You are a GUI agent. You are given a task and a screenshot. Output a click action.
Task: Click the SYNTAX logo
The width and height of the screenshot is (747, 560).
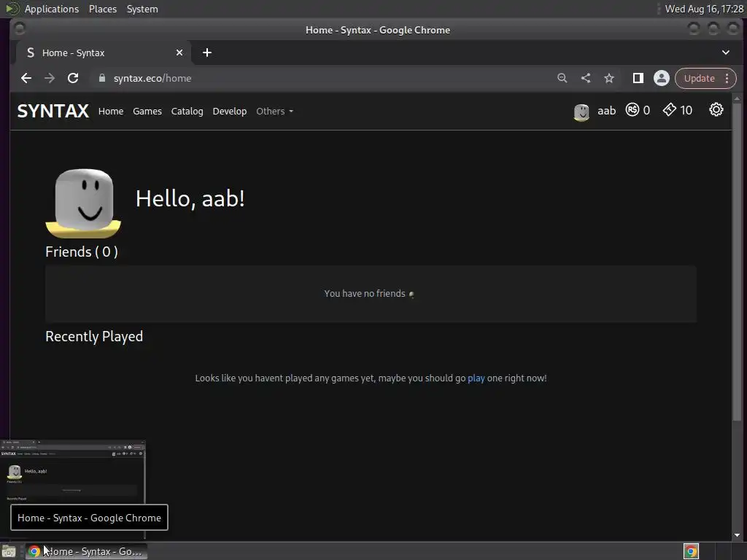pos(53,111)
